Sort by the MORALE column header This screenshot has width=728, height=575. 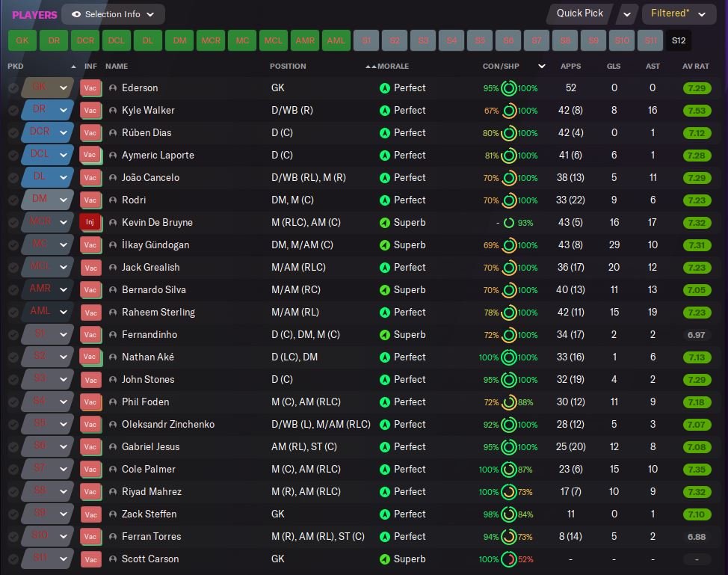pyautogui.click(x=393, y=67)
